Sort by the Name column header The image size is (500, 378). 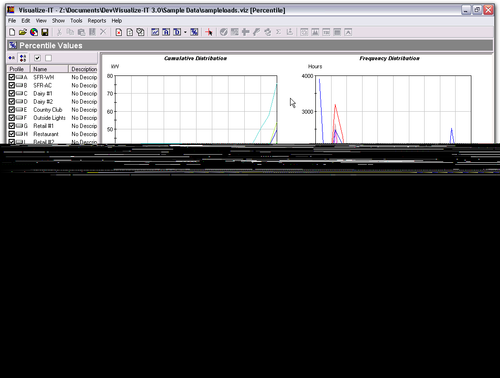[x=49, y=69]
